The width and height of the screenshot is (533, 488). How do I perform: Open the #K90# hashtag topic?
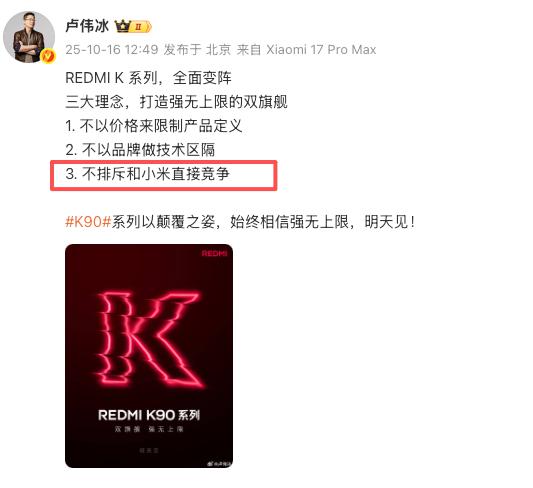point(88,222)
